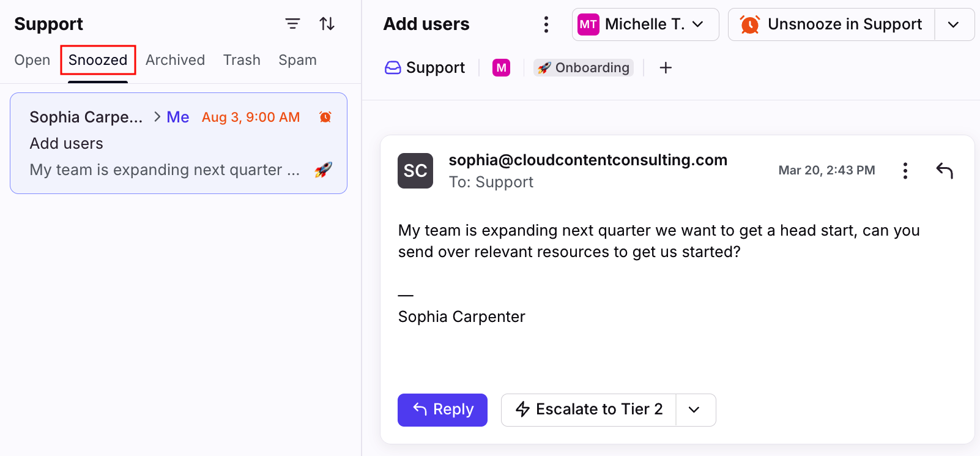Click the reply arrow icon on message header
This screenshot has width=980, height=456.
945,171
